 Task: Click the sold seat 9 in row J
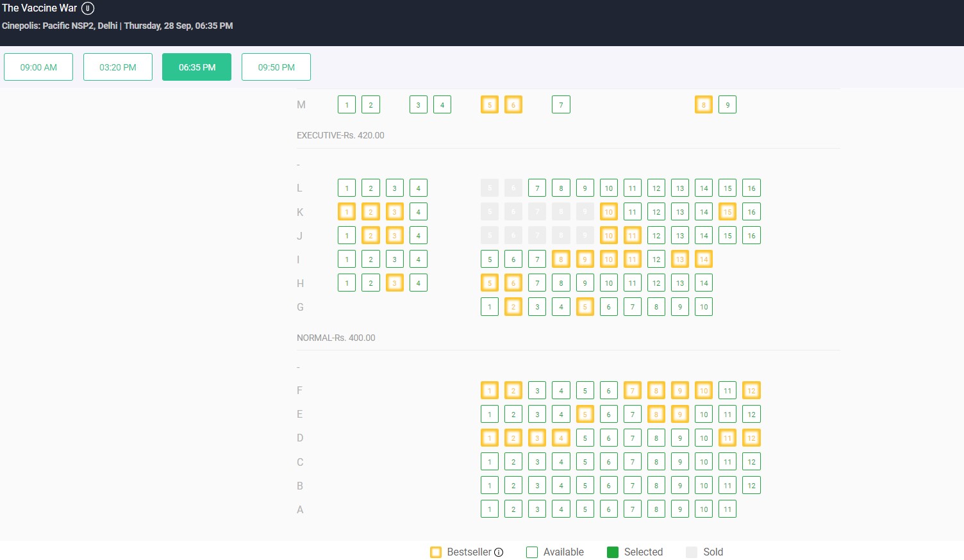(x=585, y=236)
